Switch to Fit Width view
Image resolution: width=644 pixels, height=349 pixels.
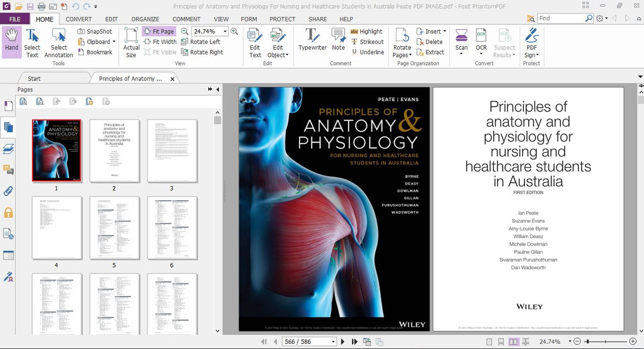[x=160, y=42]
